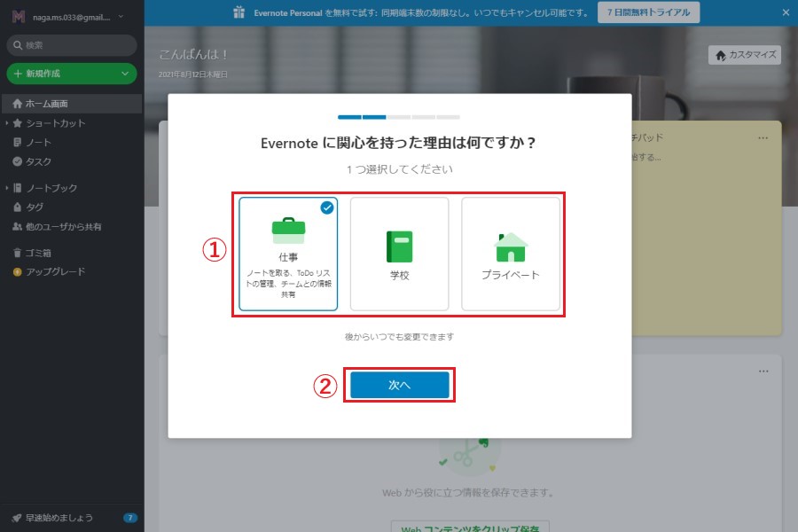Viewport: 798px width, 532px height.
Task: Click the home icon beside ホーム画面
Action: pos(18,104)
